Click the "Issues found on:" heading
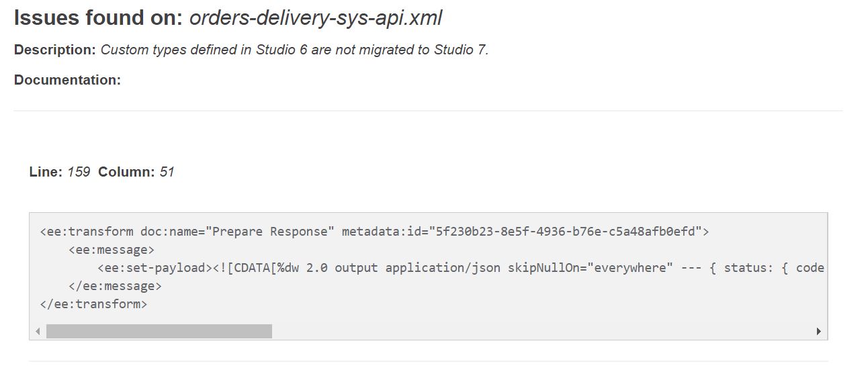The image size is (868, 376). coord(98,18)
